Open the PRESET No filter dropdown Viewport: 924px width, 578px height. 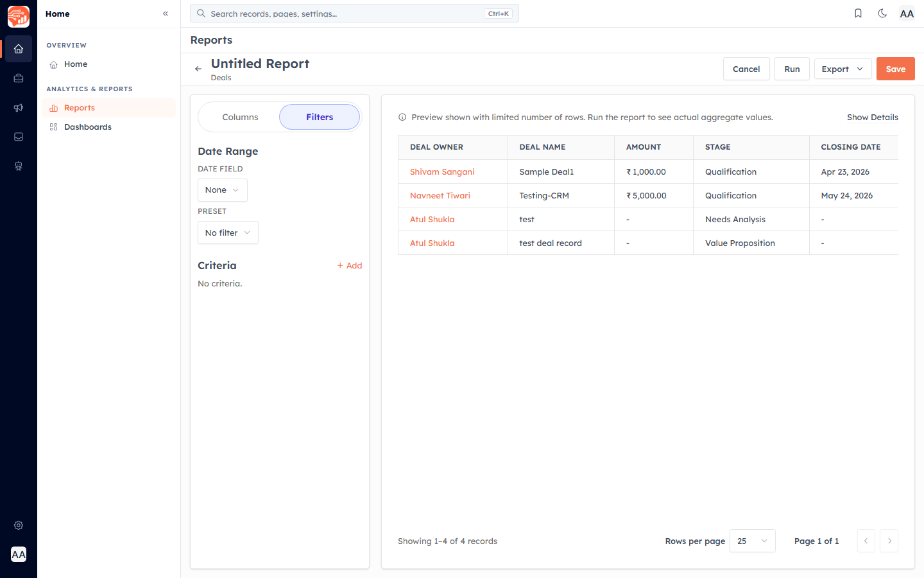[228, 232]
